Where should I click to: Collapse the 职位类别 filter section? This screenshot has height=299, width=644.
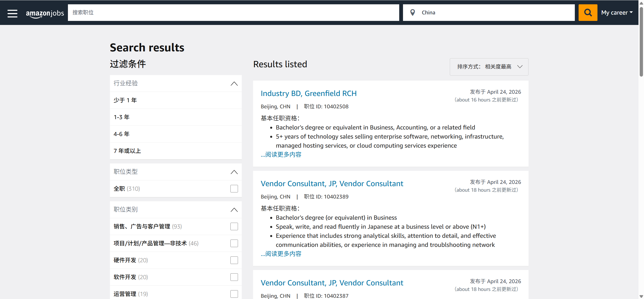click(x=234, y=210)
